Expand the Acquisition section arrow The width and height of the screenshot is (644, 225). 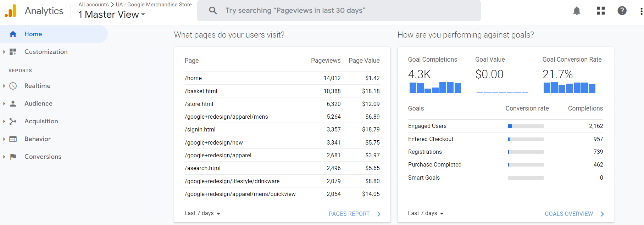point(4,121)
